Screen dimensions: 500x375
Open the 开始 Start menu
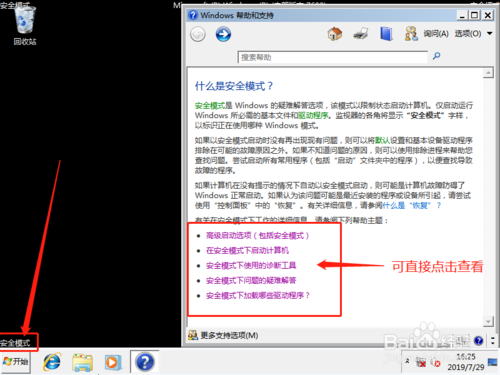[16, 362]
